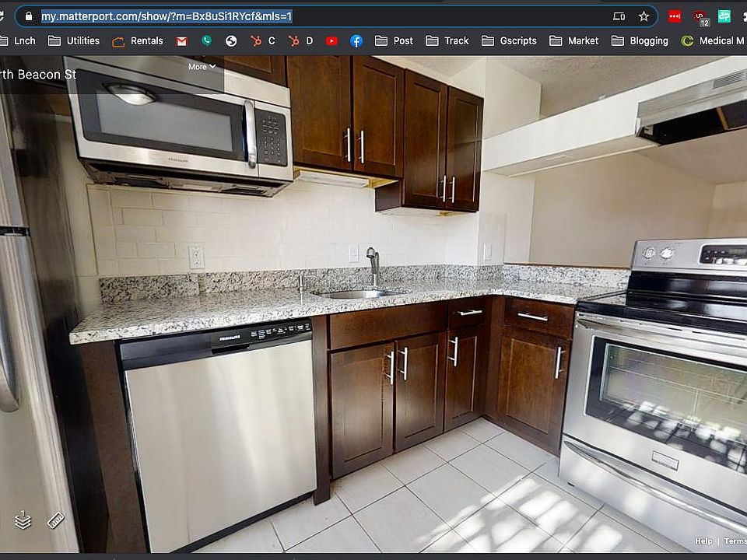Bookmark this page with the star icon
This screenshot has width=747, height=560.
tap(644, 16)
